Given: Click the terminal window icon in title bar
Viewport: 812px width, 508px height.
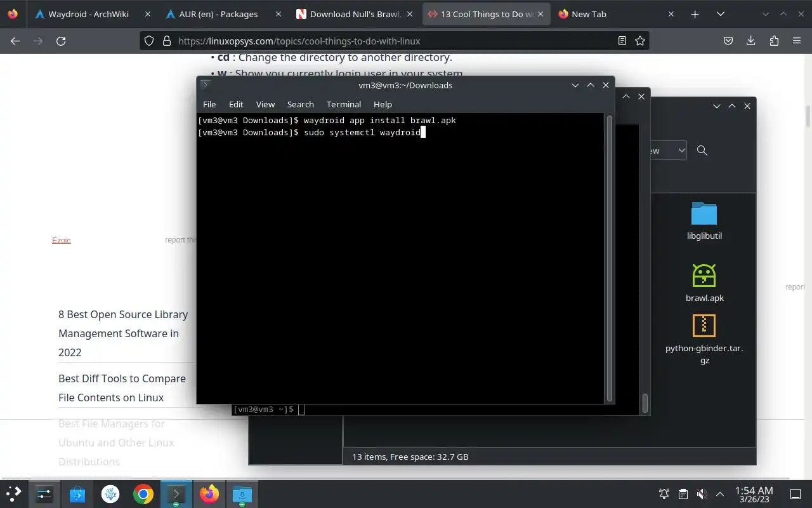Looking at the screenshot, I should coord(205,84).
